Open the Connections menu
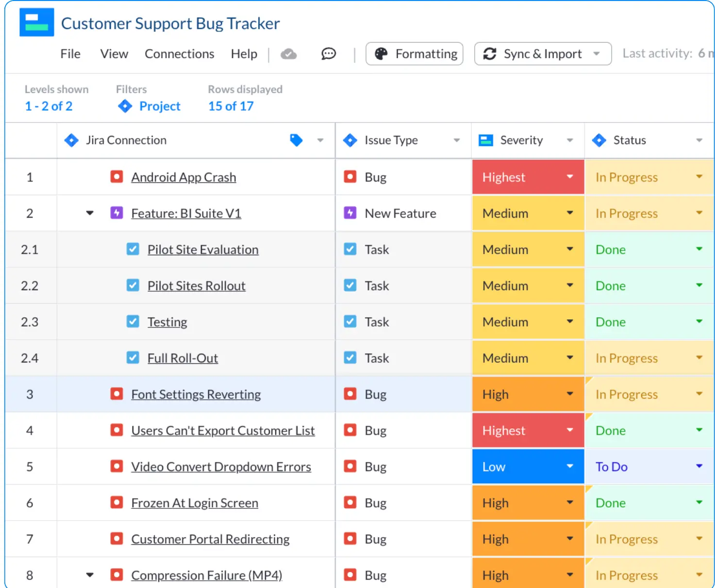 [x=179, y=54]
